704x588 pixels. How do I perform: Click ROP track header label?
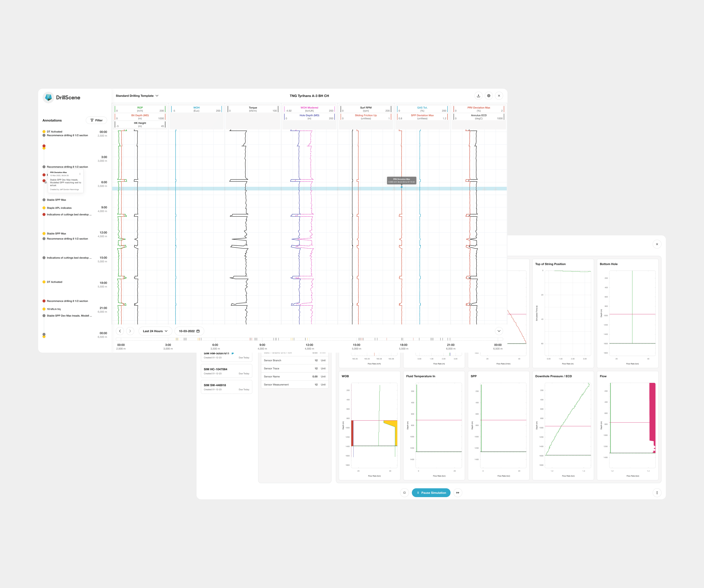140,108
